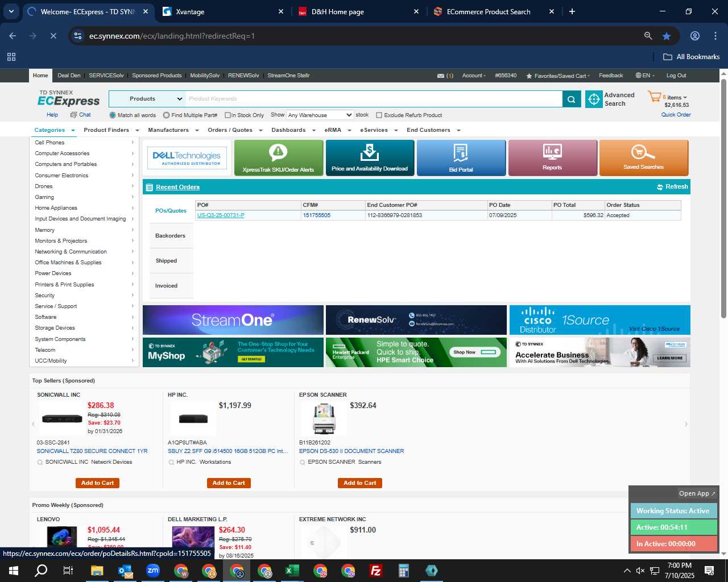The height and width of the screenshot is (582, 728).
Task: Open the Any Warehouse dropdown
Action: click(x=320, y=115)
